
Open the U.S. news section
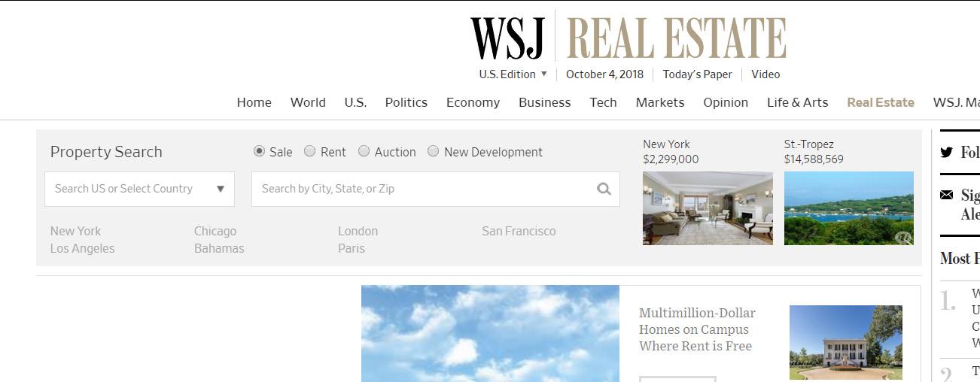[355, 102]
